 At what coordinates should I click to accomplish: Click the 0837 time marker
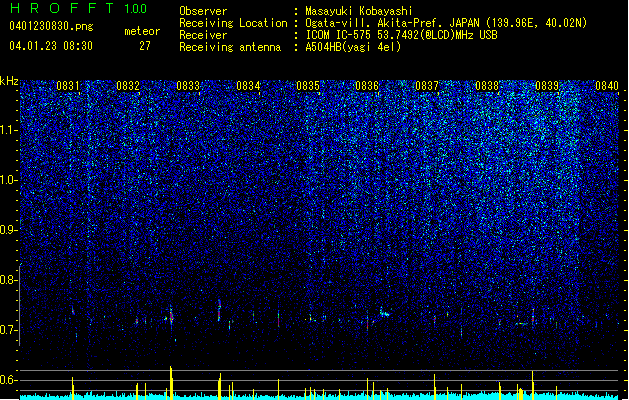coord(427,86)
